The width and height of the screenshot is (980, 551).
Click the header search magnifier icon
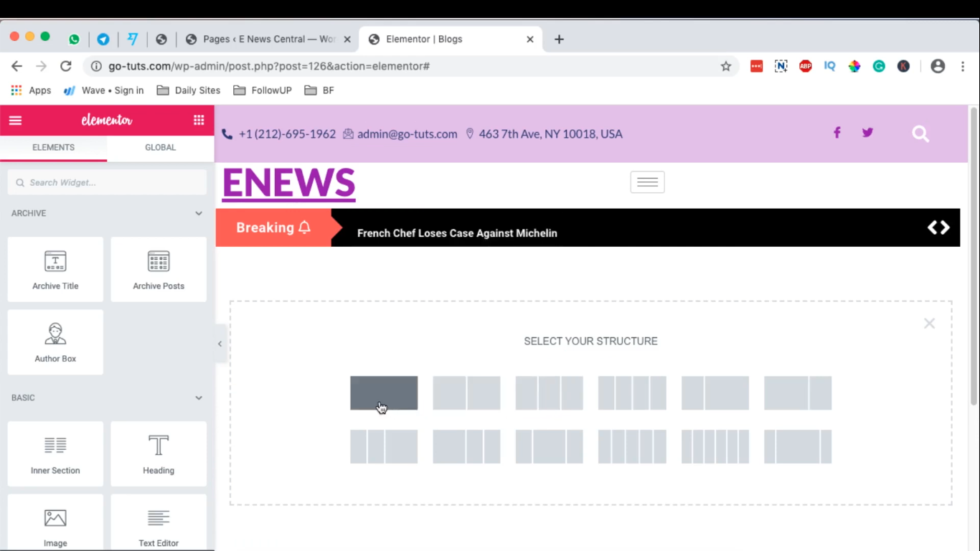pyautogui.click(x=920, y=133)
